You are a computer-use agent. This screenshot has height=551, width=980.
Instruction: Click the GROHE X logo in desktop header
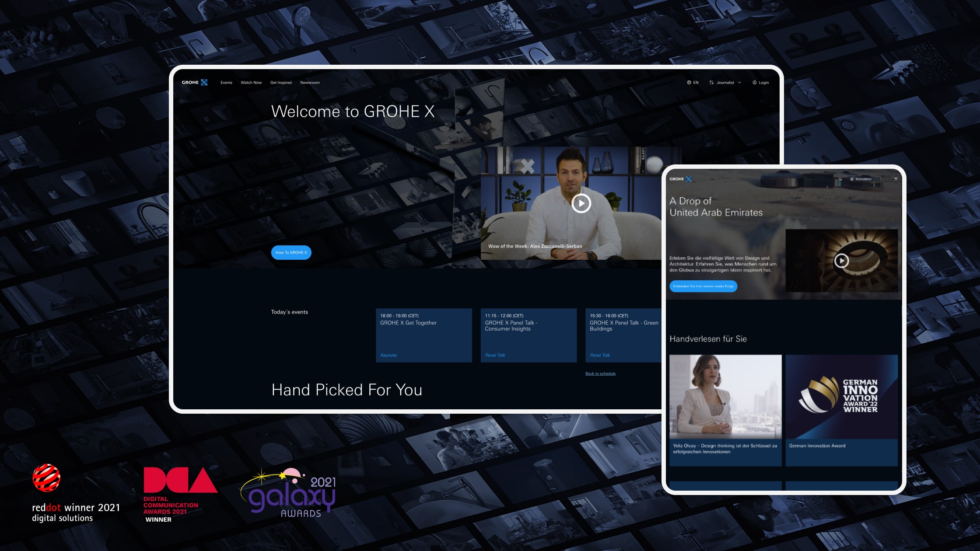[195, 82]
